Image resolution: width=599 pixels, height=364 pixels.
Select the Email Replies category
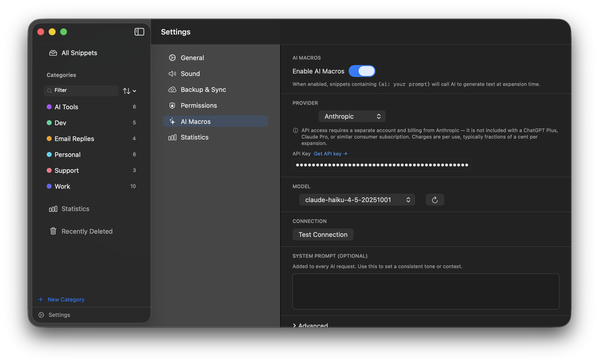point(91,139)
